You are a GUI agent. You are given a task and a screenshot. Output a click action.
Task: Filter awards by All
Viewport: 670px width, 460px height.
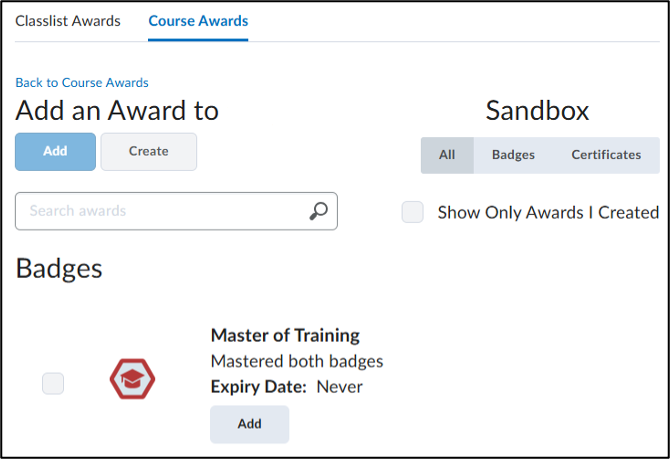point(447,155)
